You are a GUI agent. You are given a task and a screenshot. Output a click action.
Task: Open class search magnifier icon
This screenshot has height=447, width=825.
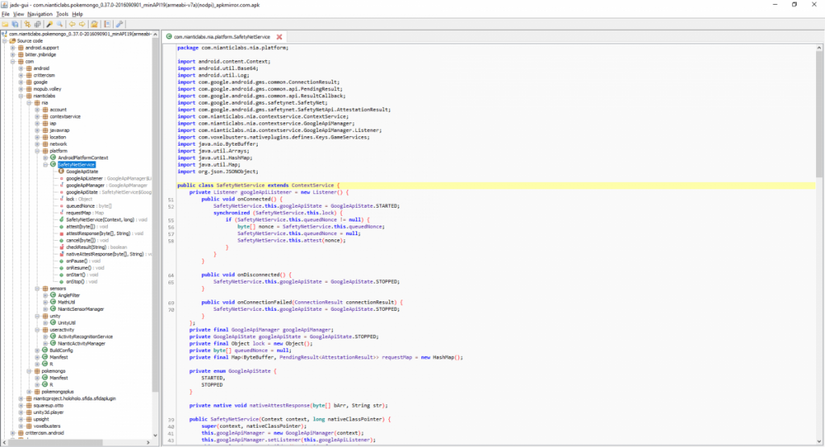(59, 24)
